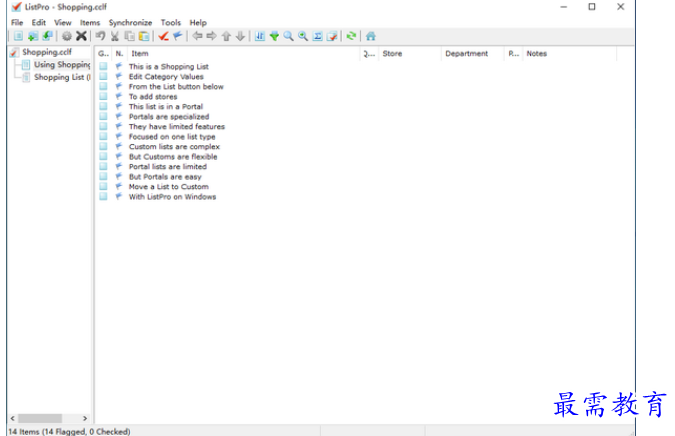Viewport: 675px width, 436px height.
Task: Select the 'Portal lists are limited' row
Action: click(x=167, y=167)
